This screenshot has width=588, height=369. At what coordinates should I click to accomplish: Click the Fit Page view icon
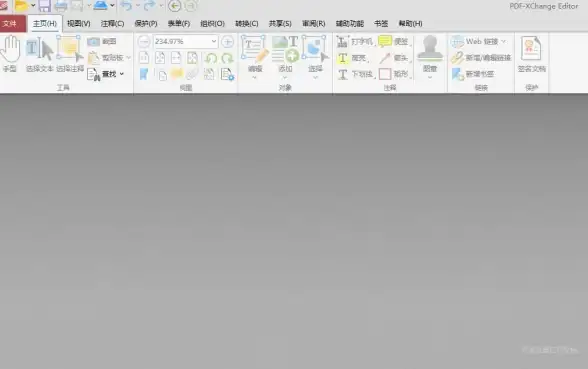[x=160, y=58]
